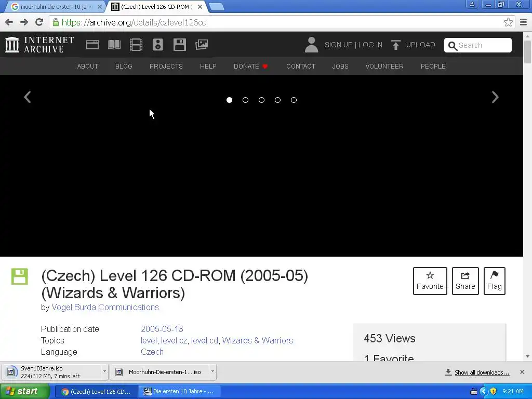532x399 pixels.
Task: Open the HELP menu item
Action: [208, 66]
